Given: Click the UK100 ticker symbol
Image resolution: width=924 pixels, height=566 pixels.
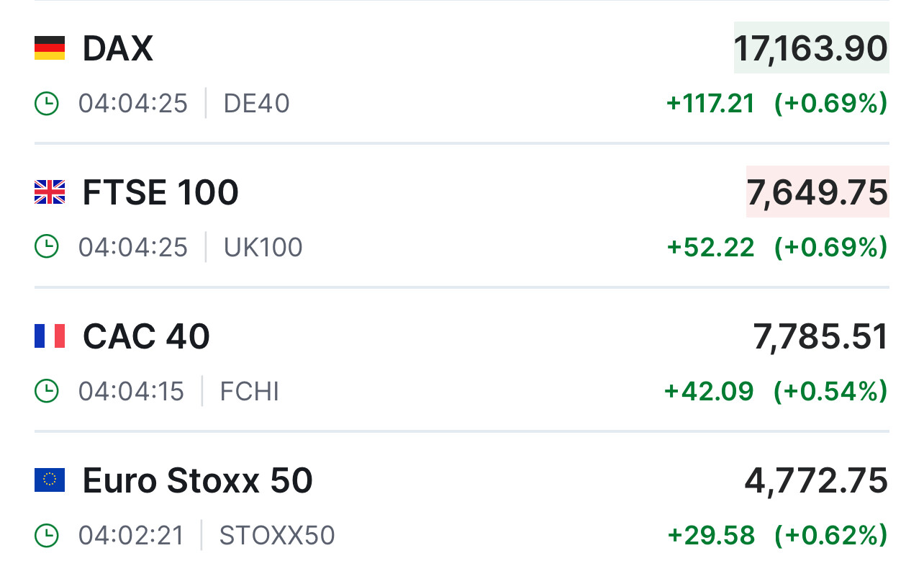Looking at the screenshot, I should (x=263, y=248).
